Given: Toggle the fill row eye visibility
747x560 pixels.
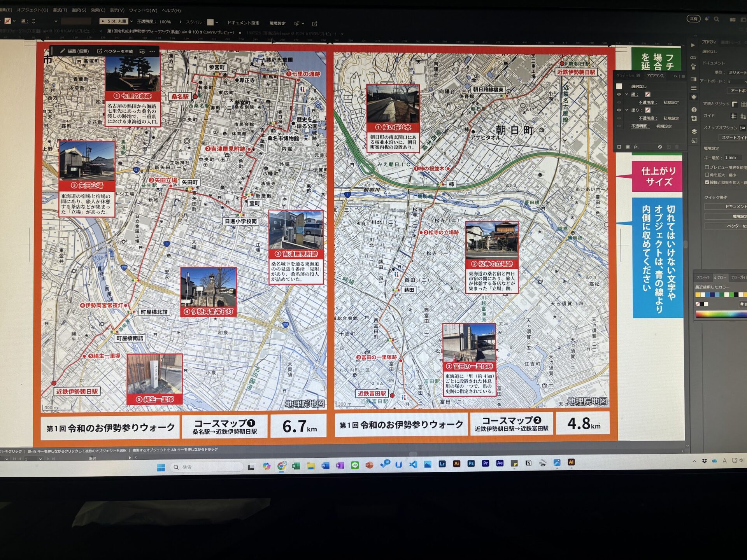Looking at the screenshot, I should coord(619,110).
